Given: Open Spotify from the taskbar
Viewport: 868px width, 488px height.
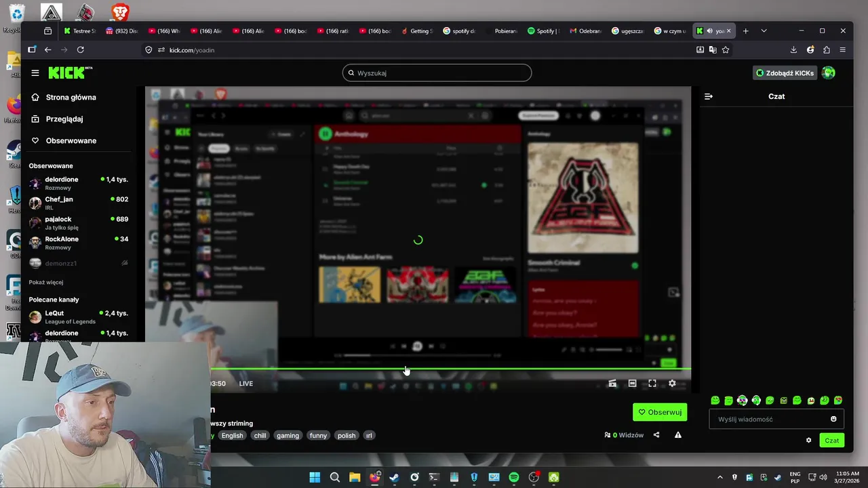Looking at the screenshot, I should pos(514,477).
